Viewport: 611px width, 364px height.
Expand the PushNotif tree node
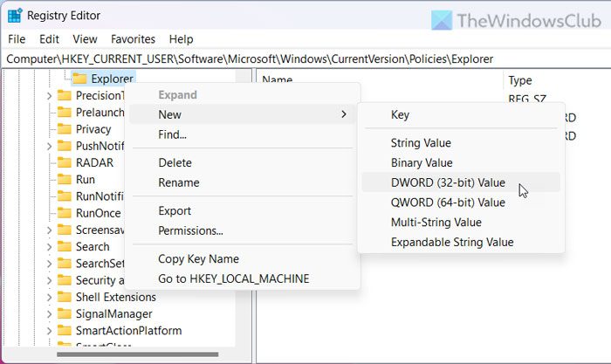(49, 146)
